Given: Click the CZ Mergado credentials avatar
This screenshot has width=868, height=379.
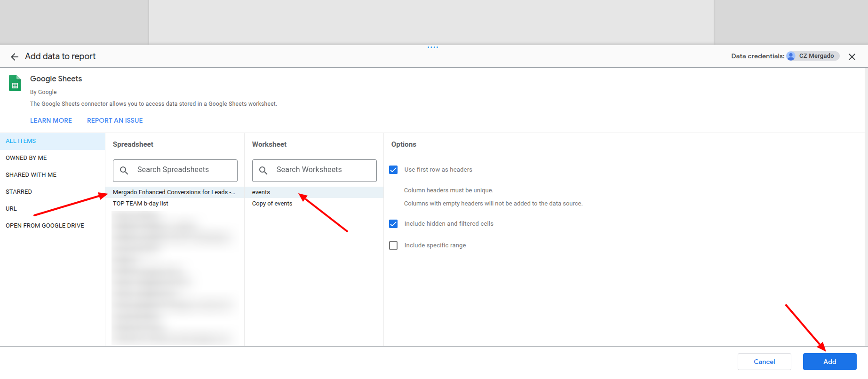Looking at the screenshot, I should click(x=791, y=56).
